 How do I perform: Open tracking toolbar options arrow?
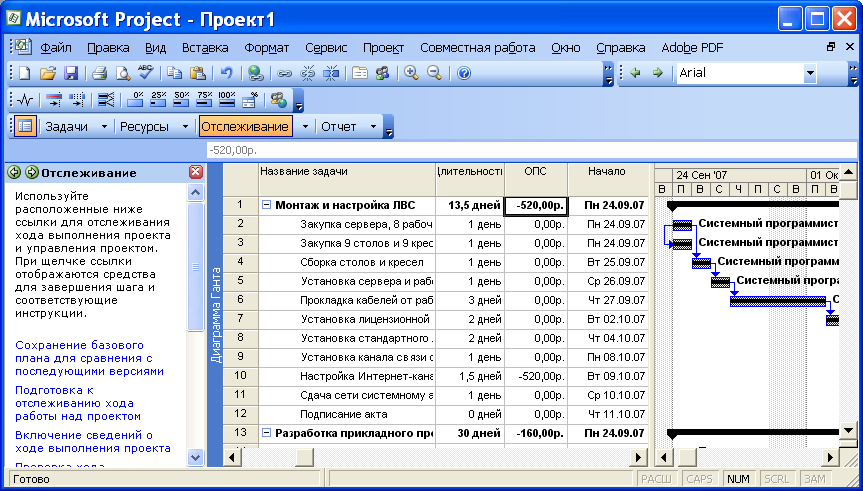click(298, 101)
